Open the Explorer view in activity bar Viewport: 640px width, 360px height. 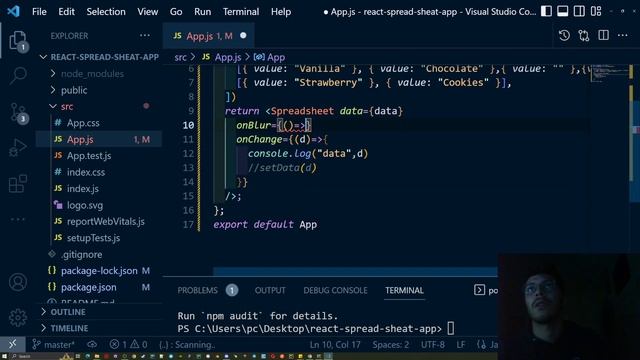tap(18, 41)
